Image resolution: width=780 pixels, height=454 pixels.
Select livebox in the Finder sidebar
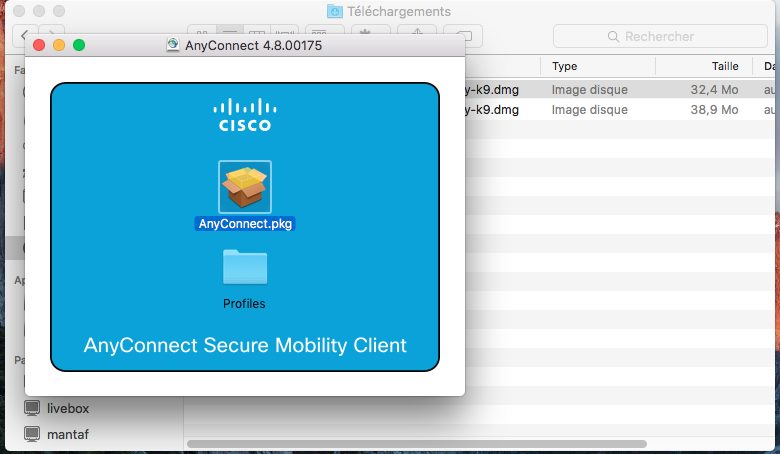[x=68, y=408]
